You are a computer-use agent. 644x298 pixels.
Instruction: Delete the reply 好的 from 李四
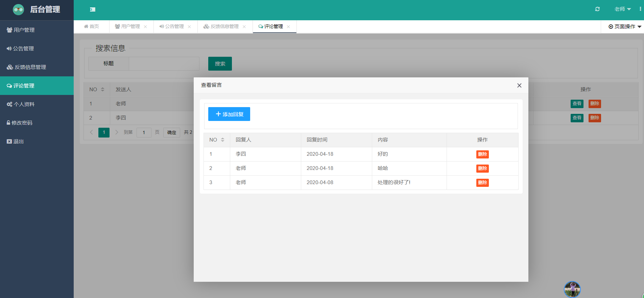pos(482,154)
